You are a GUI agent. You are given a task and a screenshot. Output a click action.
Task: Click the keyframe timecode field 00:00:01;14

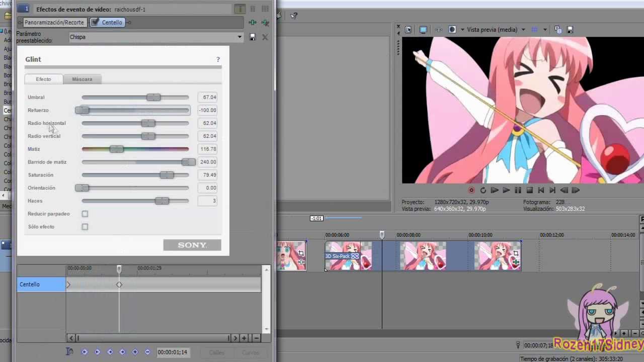click(173, 352)
